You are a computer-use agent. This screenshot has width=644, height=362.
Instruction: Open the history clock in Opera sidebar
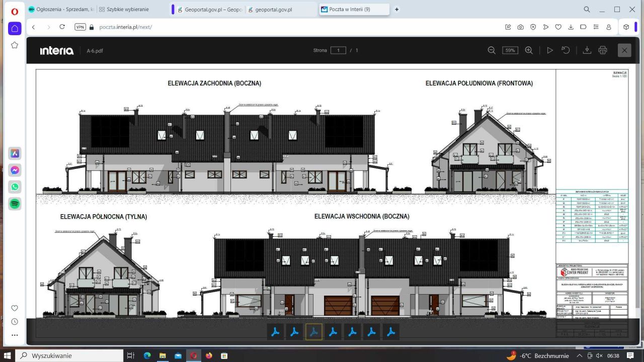(15, 321)
